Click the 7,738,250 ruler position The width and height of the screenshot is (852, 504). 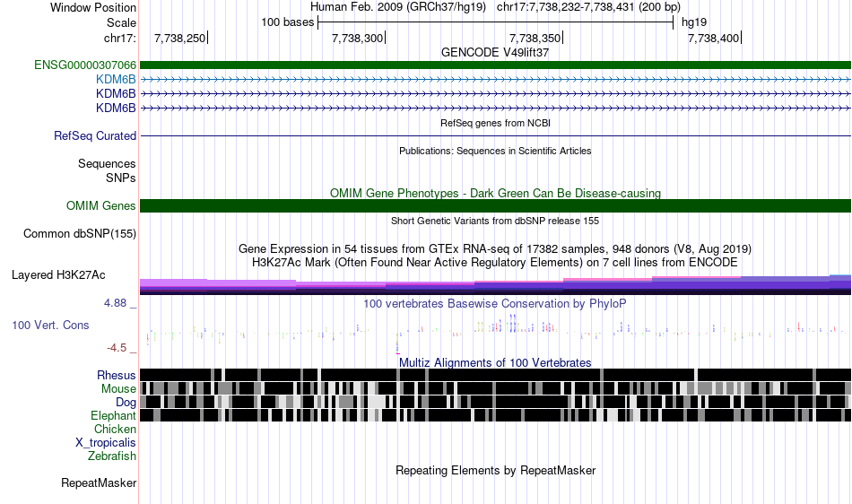tap(180, 38)
